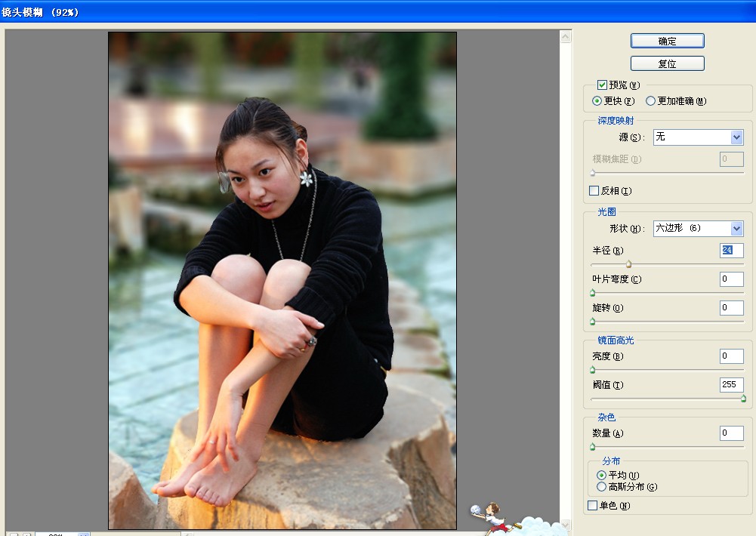Click the 阈值 threshold value field

pos(731,385)
